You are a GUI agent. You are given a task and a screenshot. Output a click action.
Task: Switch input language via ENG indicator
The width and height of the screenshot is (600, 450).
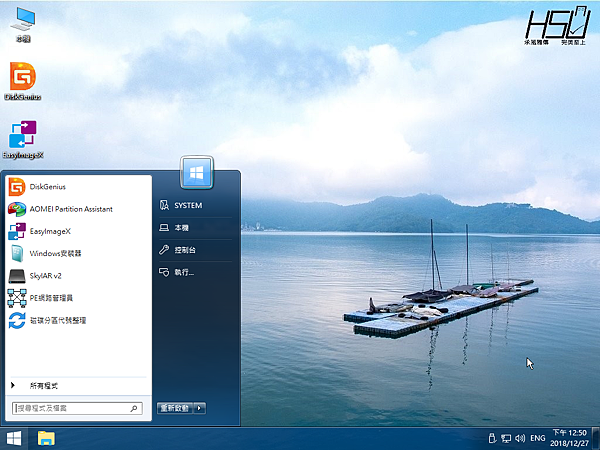(538, 438)
